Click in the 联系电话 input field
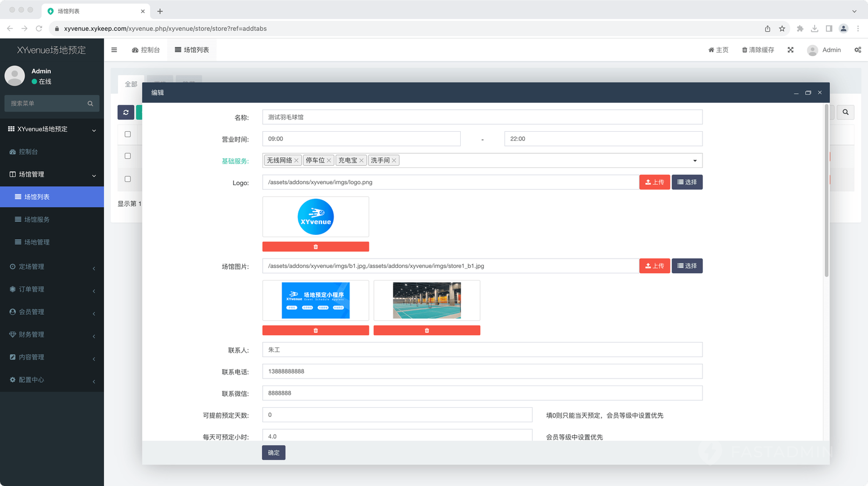 click(x=482, y=372)
